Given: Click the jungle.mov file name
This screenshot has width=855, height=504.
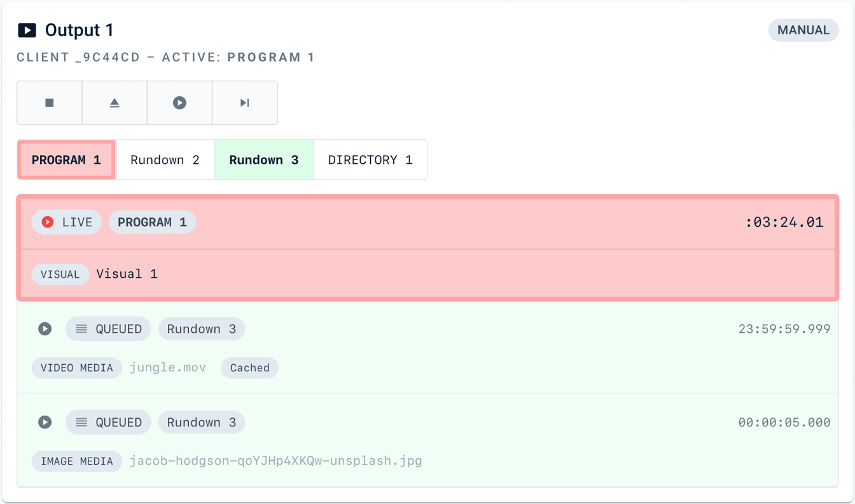Looking at the screenshot, I should pyautogui.click(x=168, y=367).
